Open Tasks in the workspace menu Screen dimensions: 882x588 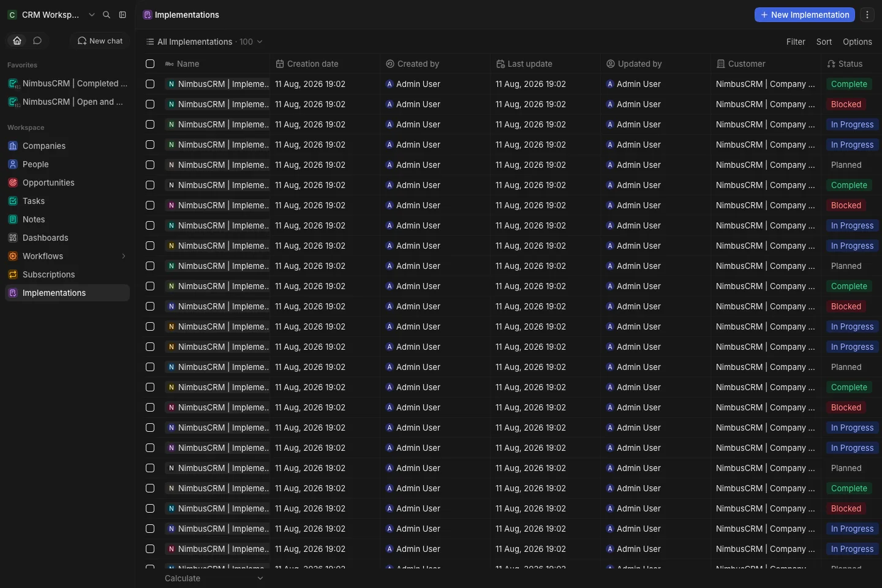click(67, 201)
